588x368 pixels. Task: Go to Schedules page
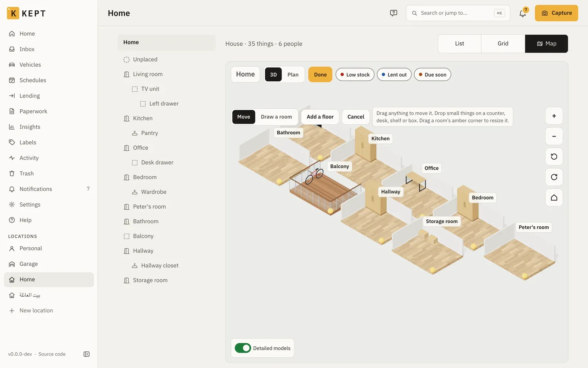click(x=49, y=80)
